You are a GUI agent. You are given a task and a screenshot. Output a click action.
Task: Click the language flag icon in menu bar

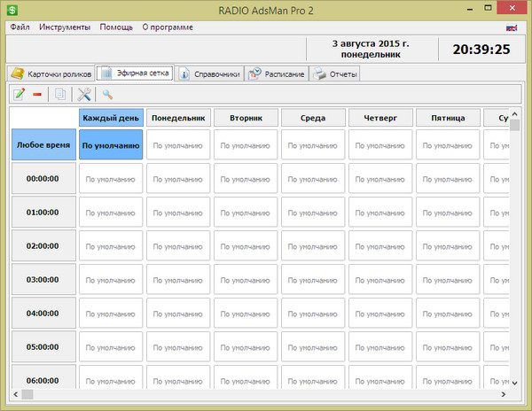pos(512,27)
